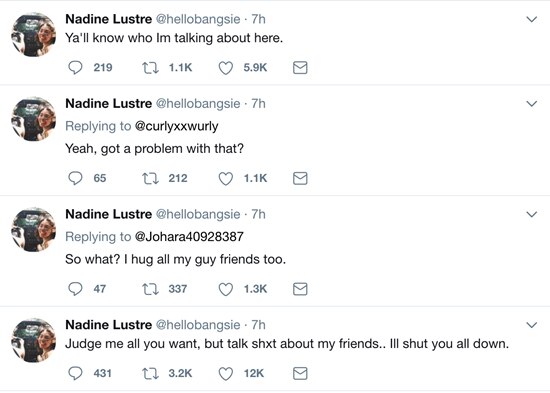The image size is (550, 393).
Task: Reply to the "I hug all my guy friends" tweet
Action: pos(75,289)
